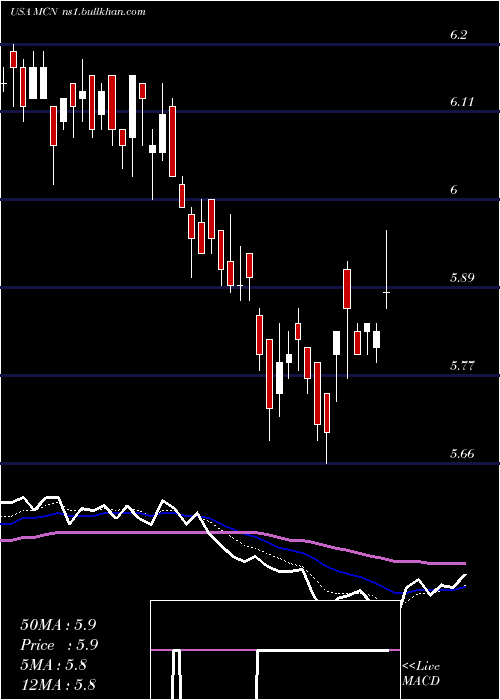Click the 12MA : 5.8 reading
500x700 pixels.
click(x=58, y=685)
